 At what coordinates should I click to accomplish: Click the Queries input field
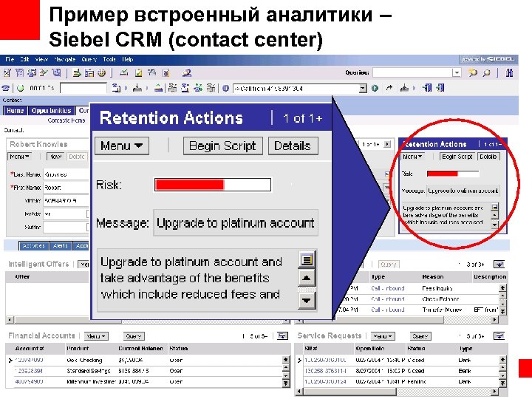[412, 72]
